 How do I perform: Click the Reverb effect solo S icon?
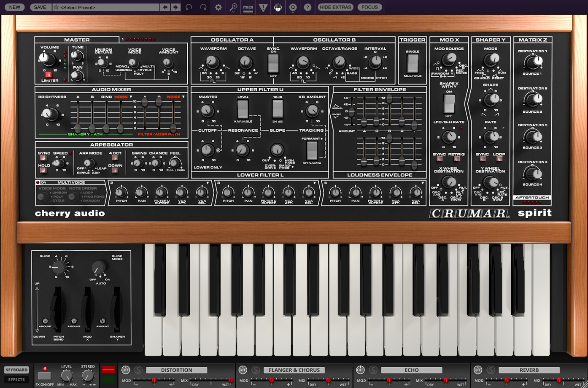coord(491,370)
